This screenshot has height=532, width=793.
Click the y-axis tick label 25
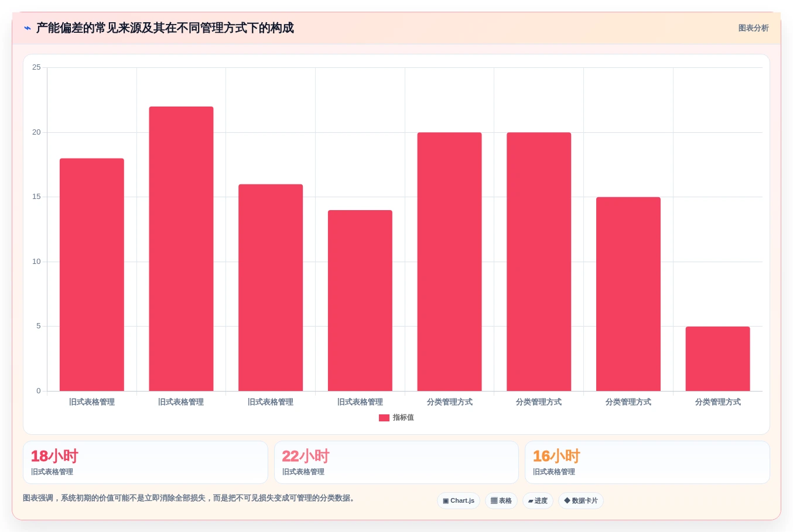[x=36, y=67]
